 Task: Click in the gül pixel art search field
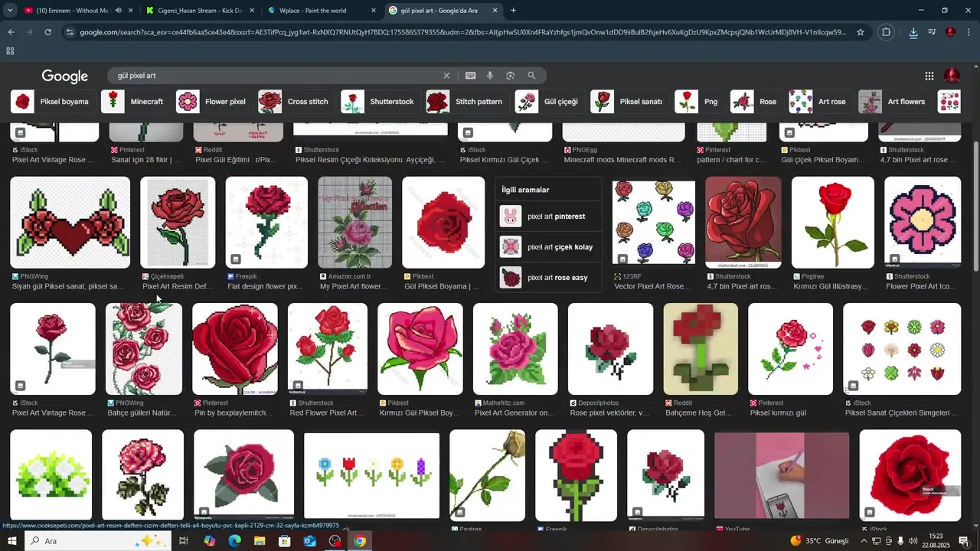coord(276,76)
